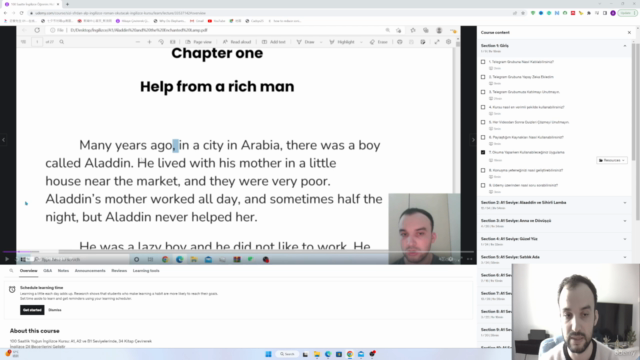This screenshot has height=360, width=640.
Task: Check lecture 2 Telegram Grubuna Yapay Zeka checkbox
Action: click(483, 77)
